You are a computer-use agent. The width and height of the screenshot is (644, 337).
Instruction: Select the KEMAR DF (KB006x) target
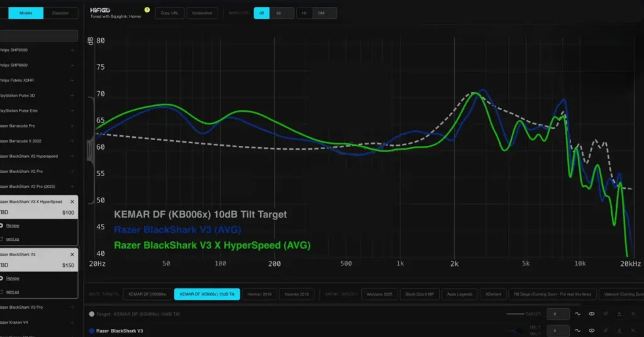147,294
